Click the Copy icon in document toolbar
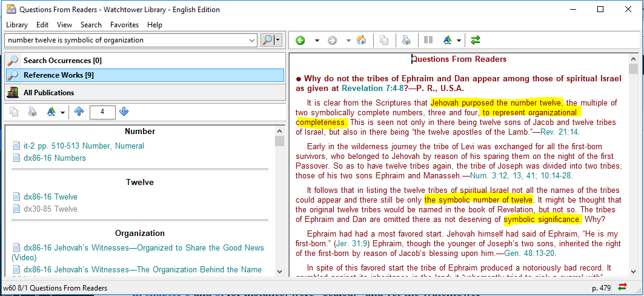 pyautogui.click(x=384, y=40)
